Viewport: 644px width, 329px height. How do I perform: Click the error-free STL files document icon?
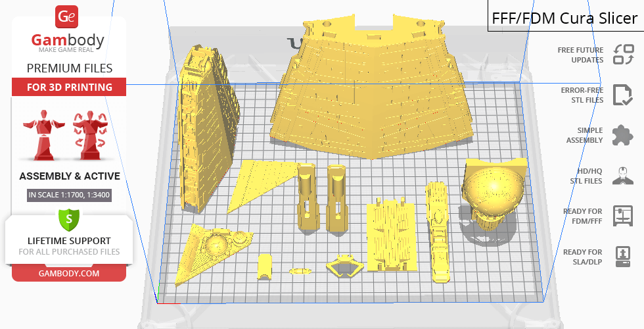pyautogui.click(x=622, y=95)
